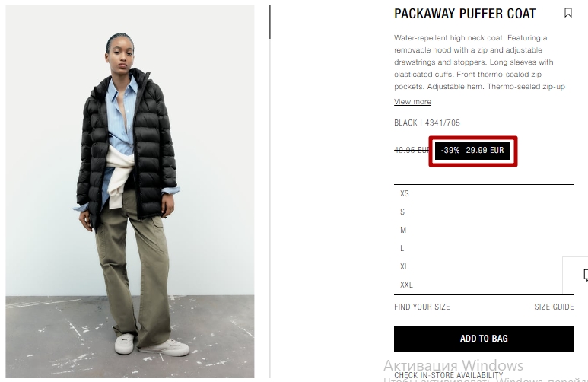This screenshot has height=382, width=588.
Task: Check in-store availability
Action: 449,375
